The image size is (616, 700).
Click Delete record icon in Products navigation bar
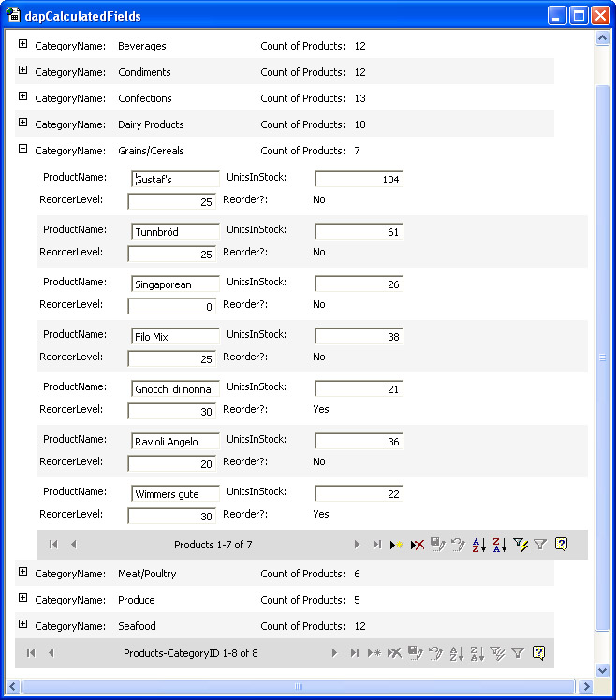(418, 545)
